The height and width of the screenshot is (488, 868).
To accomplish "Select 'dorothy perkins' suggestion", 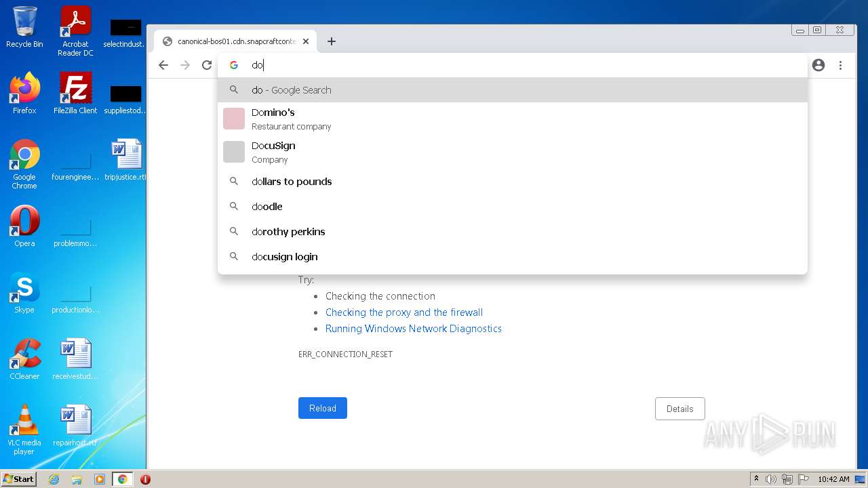I will coord(513,232).
